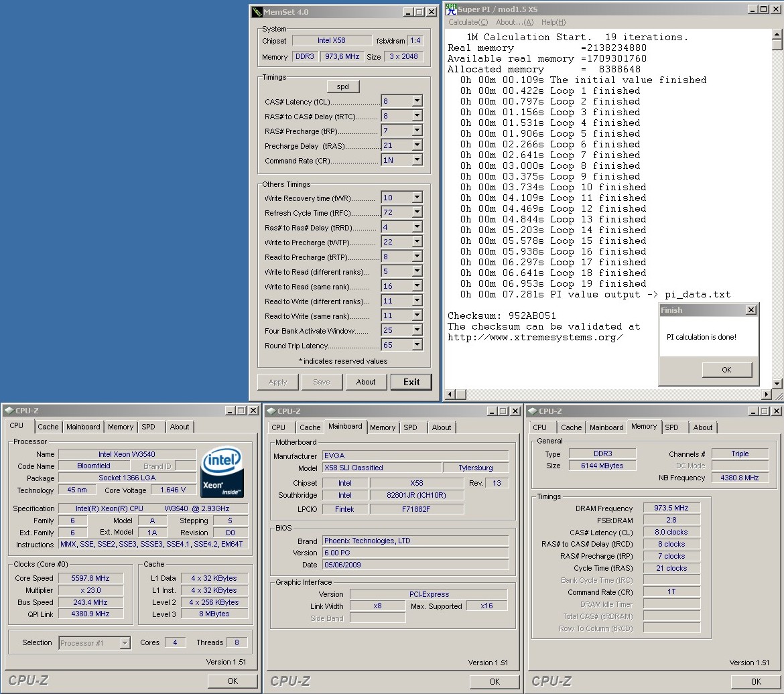Open the Precharge Delay (tRAS) dropdown
This screenshot has width=784, height=694.
click(x=417, y=145)
